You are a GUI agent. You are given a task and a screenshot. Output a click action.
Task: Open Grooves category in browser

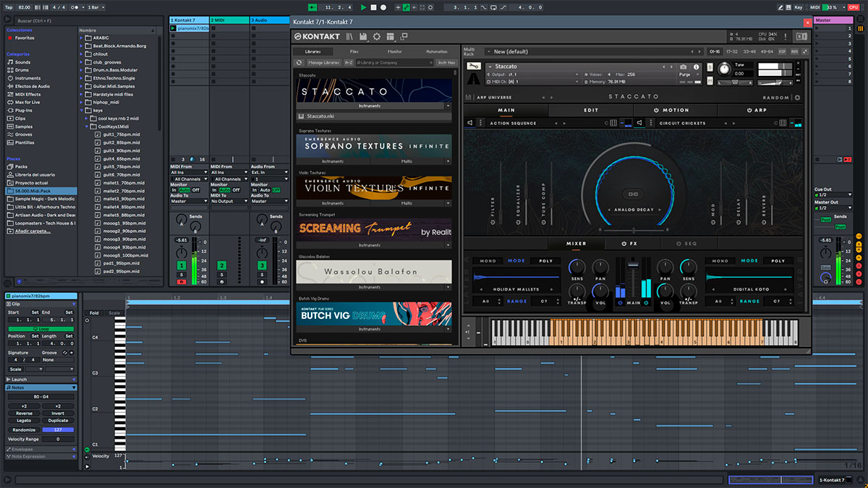[x=20, y=134]
